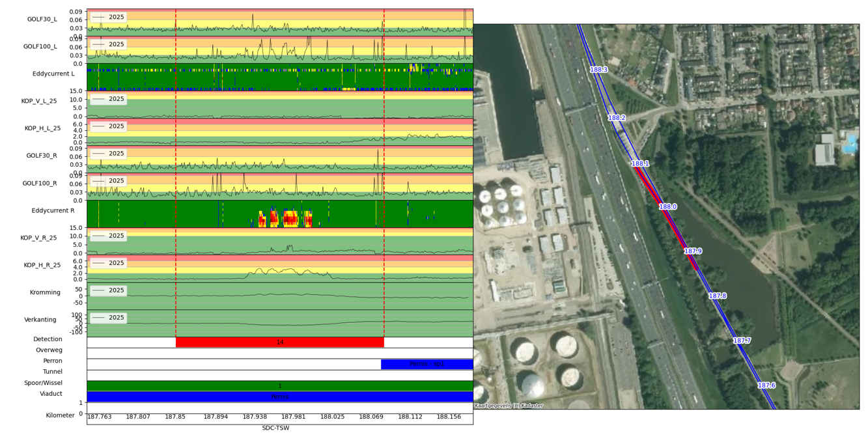Image resolution: width=868 pixels, height=433 pixels.
Task: Click the 188.3 kilometer marker on map
Action: click(x=599, y=70)
